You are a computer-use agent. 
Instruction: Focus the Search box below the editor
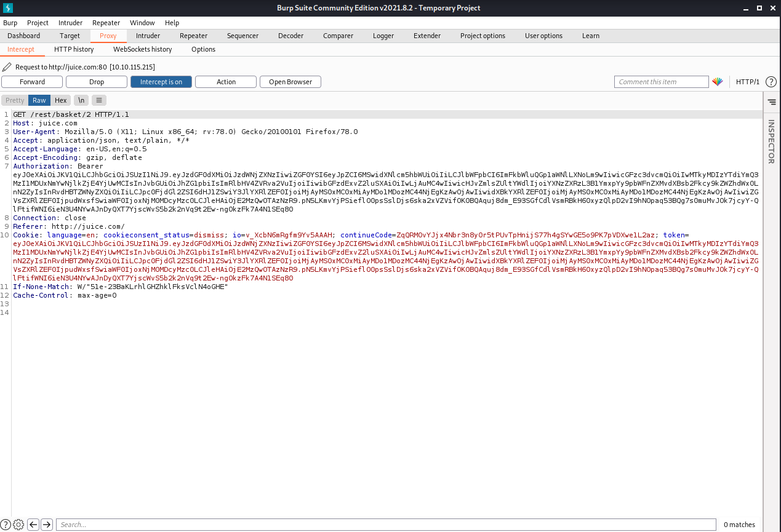(x=386, y=525)
